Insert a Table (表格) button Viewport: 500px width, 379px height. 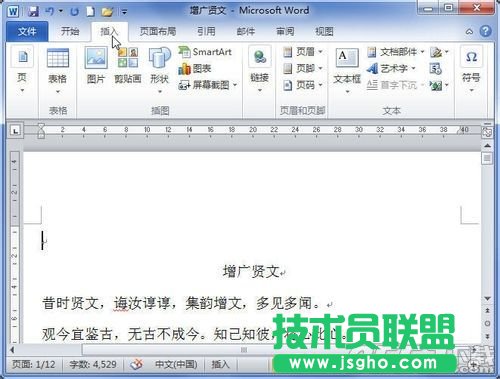click(58, 71)
